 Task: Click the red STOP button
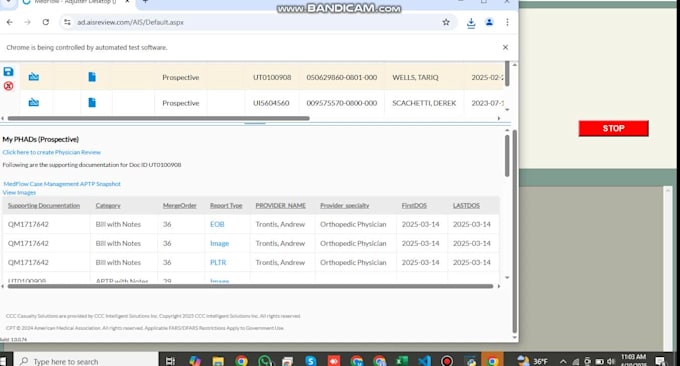pos(613,128)
